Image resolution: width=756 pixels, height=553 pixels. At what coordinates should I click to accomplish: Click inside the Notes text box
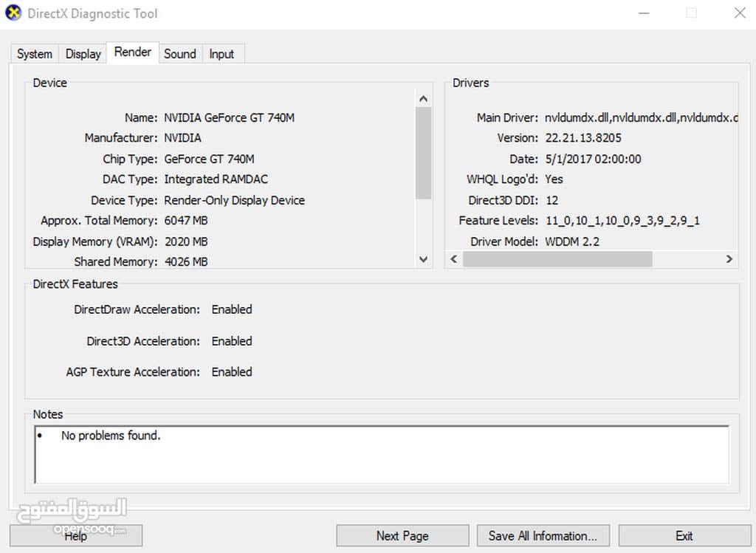382,454
